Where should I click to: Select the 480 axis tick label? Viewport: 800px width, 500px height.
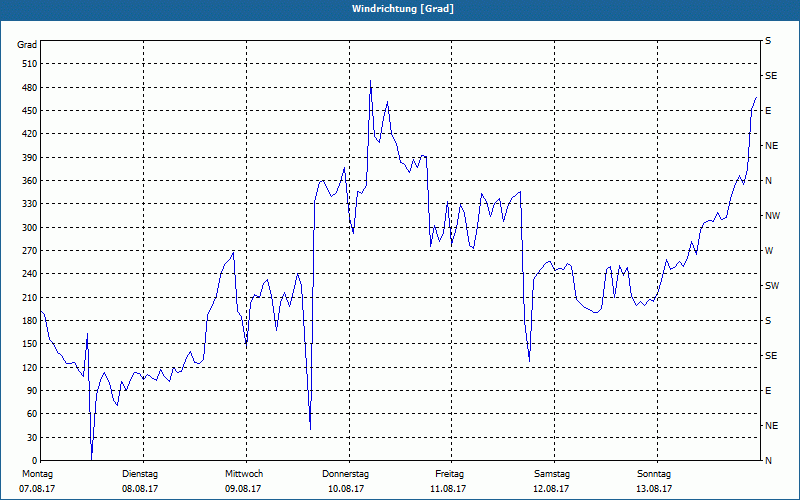(29, 88)
